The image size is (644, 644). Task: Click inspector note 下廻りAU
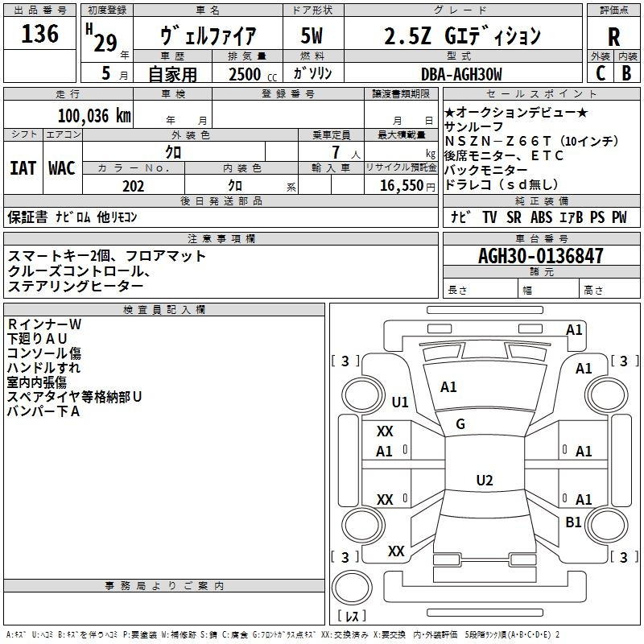click(x=37, y=338)
